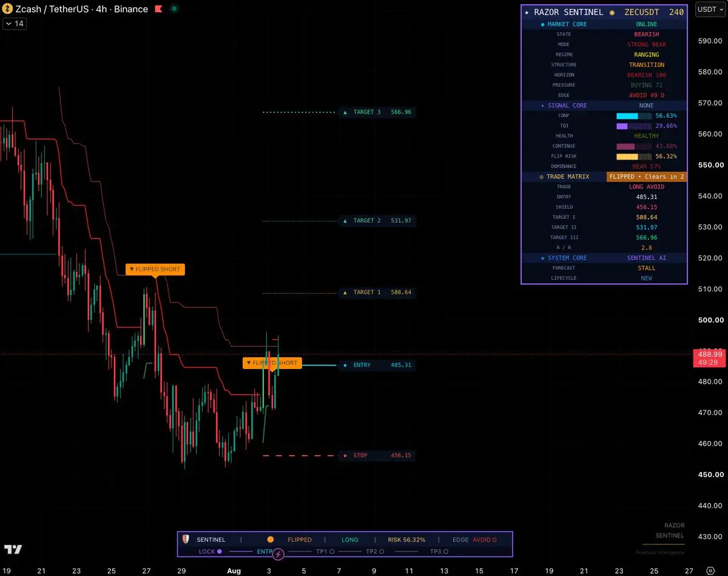Click the TradingView logo

[13, 549]
